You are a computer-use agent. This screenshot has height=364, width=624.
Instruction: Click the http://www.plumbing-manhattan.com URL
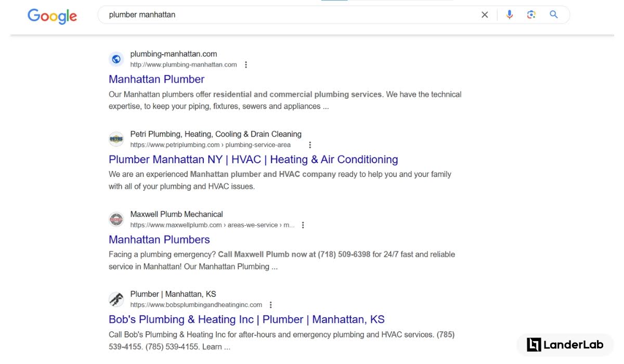(x=184, y=65)
